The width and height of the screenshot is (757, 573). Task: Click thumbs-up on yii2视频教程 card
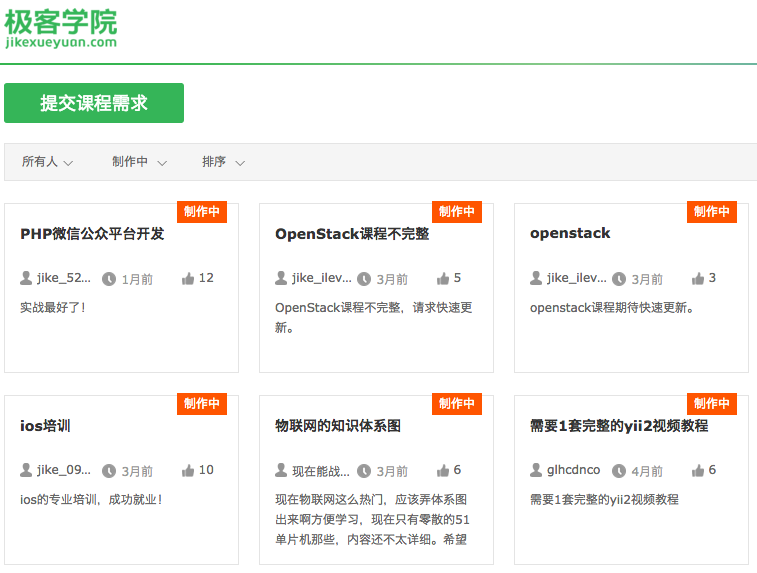point(698,471)
